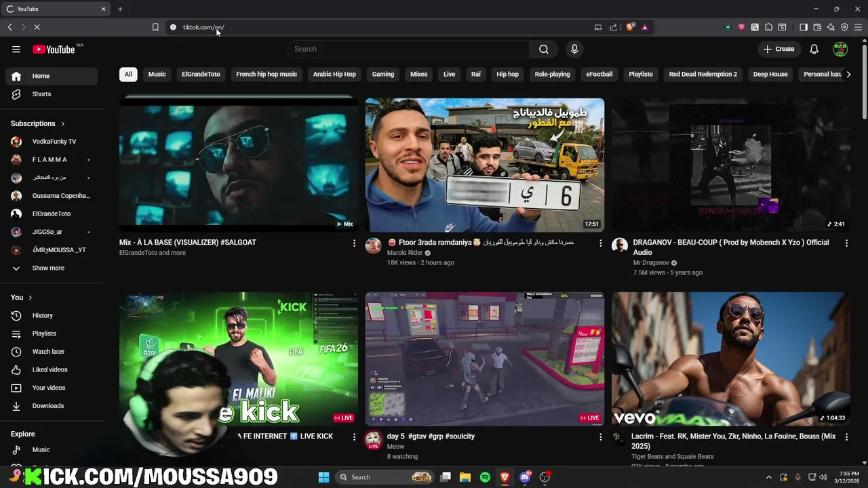Open Discord from the taskbar
868x488 pixels.
(525, 477)
